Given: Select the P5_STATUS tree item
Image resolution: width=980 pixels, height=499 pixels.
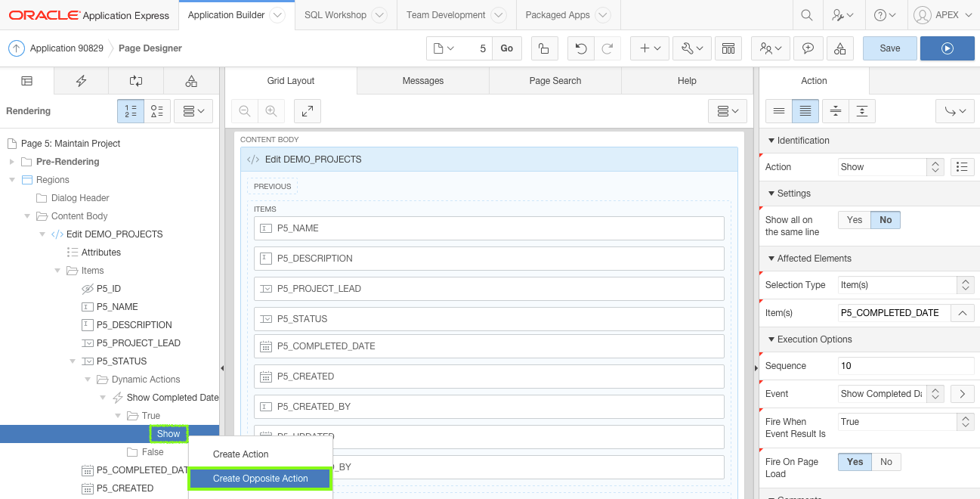Looking at the screenshot, I should (122, 361).
